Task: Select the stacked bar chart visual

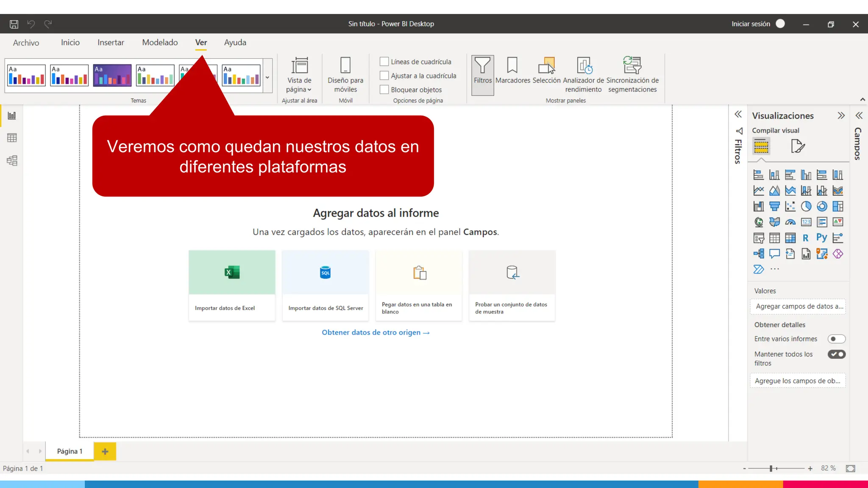Action: tap(759, 175)
